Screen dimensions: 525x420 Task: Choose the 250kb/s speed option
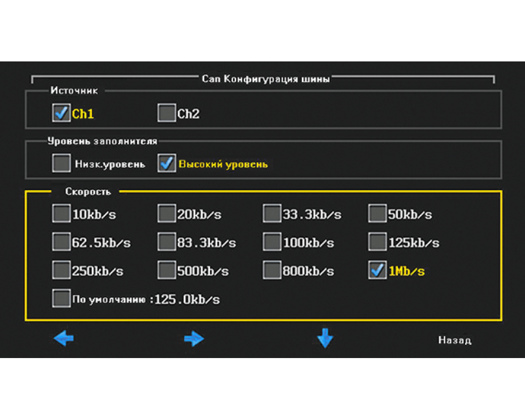tap(61, 271)
